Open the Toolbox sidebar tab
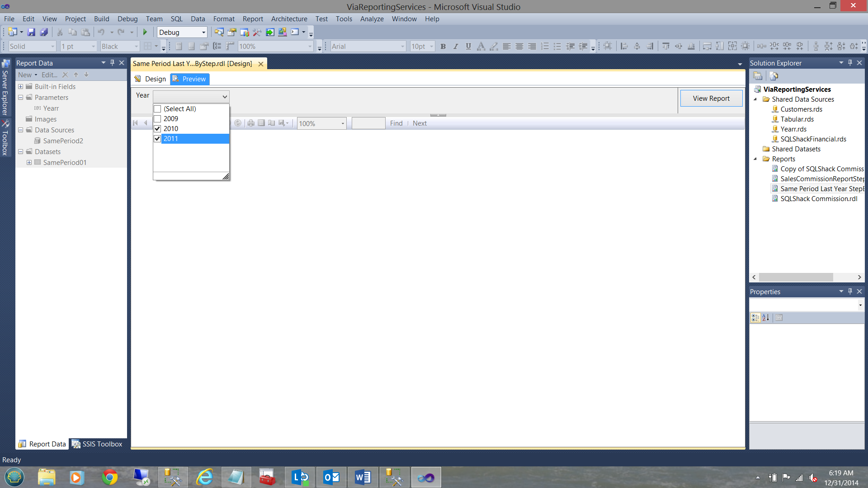Screen dimensions: 868x488 click(5, 138)
